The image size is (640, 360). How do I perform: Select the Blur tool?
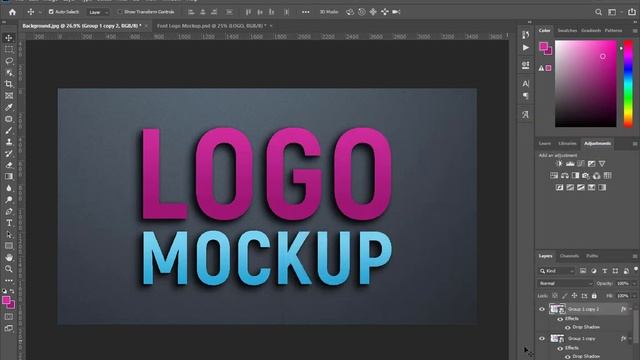pyautogui.click(x=9, y=188)
